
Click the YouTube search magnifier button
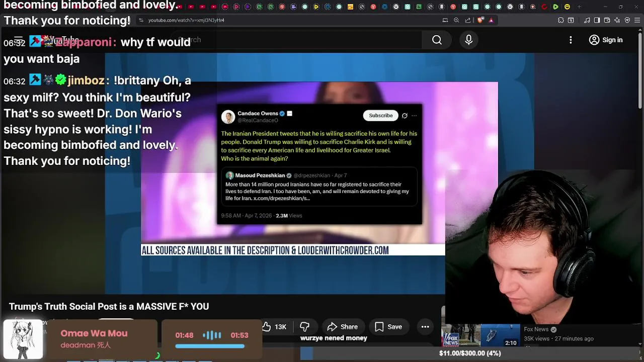point(437,40)
